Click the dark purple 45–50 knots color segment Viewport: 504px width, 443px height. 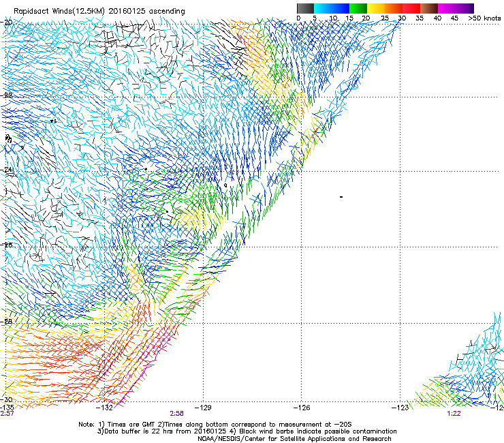464,8
